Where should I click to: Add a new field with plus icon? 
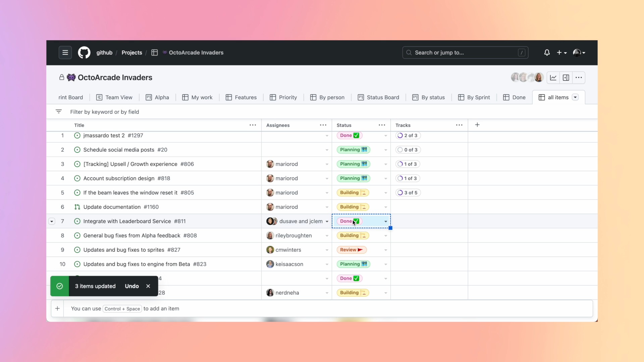477,125
